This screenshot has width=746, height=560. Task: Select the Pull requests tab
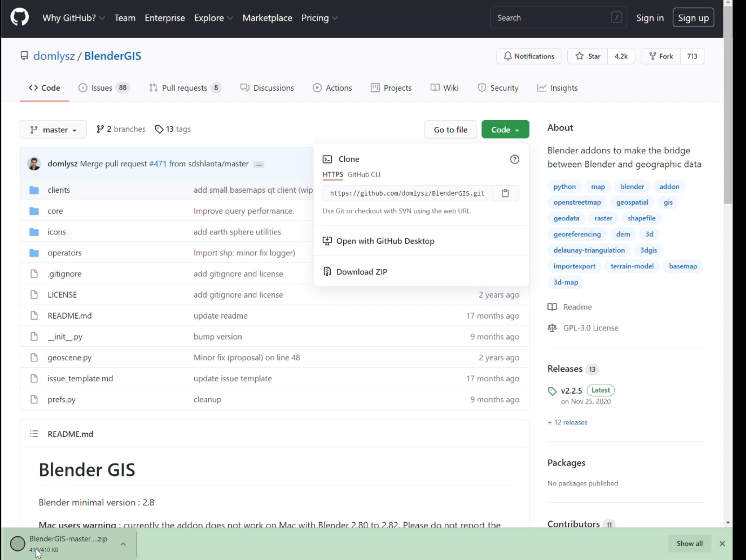pyautogui.click(x=185, y=88)
